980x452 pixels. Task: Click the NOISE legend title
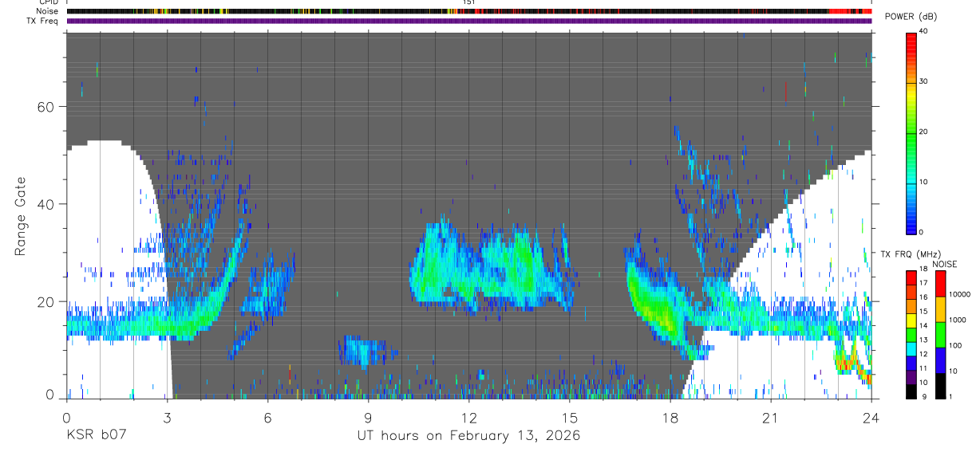(x=944, y=264)
